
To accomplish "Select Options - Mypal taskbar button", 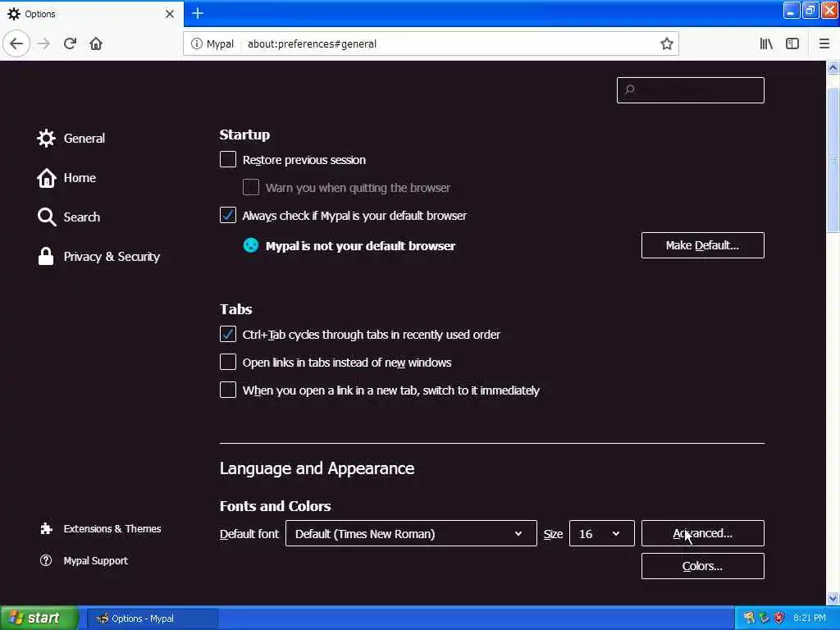I will tap(152, 619).
